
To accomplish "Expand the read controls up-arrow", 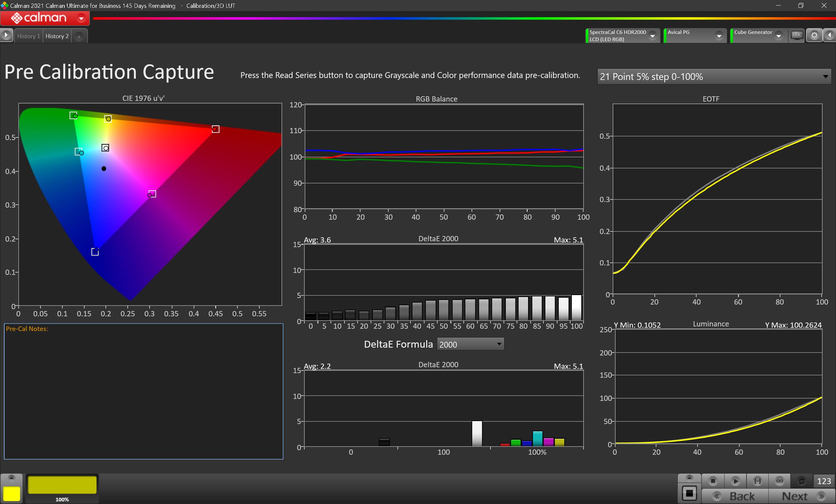I will coord(689,478).
